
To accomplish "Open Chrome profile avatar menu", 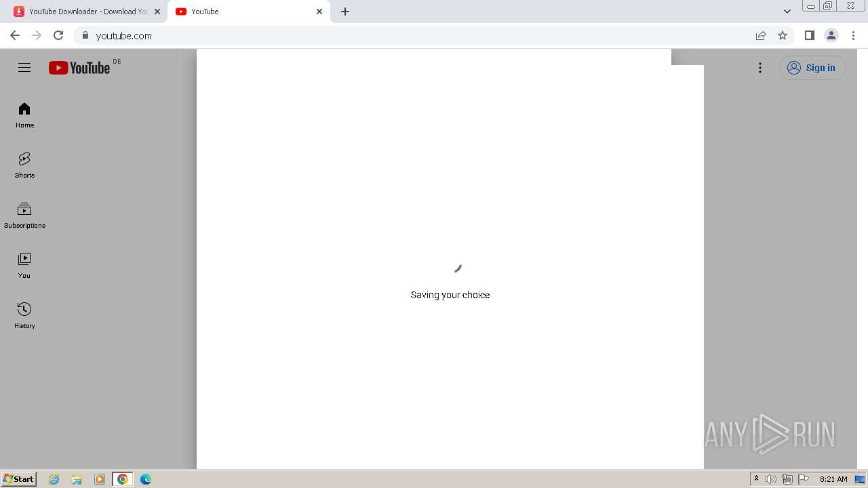I will (x=831, y=35).
